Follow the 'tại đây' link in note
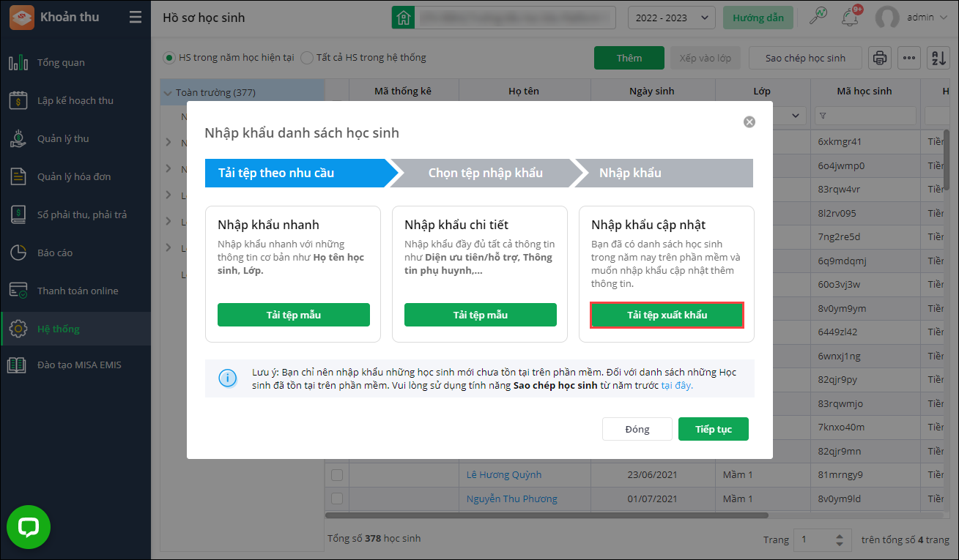This screenshot has width=959, height=560. (676, 385)
